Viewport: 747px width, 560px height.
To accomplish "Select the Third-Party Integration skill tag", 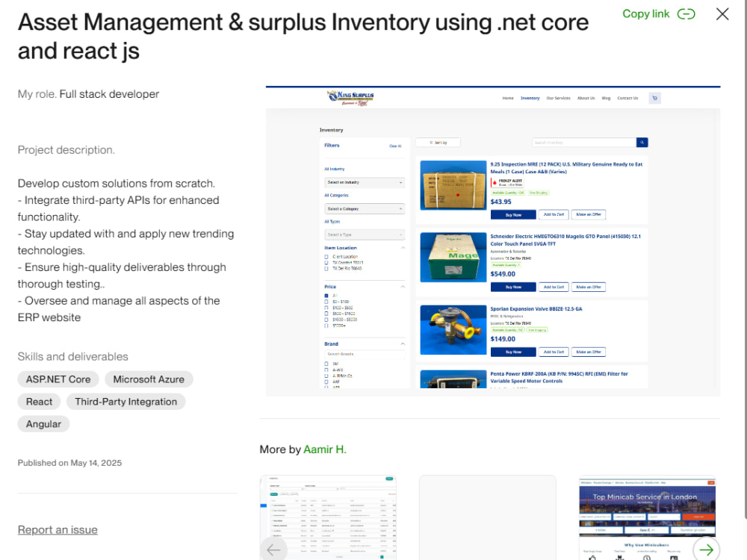I will click(125, 402).
